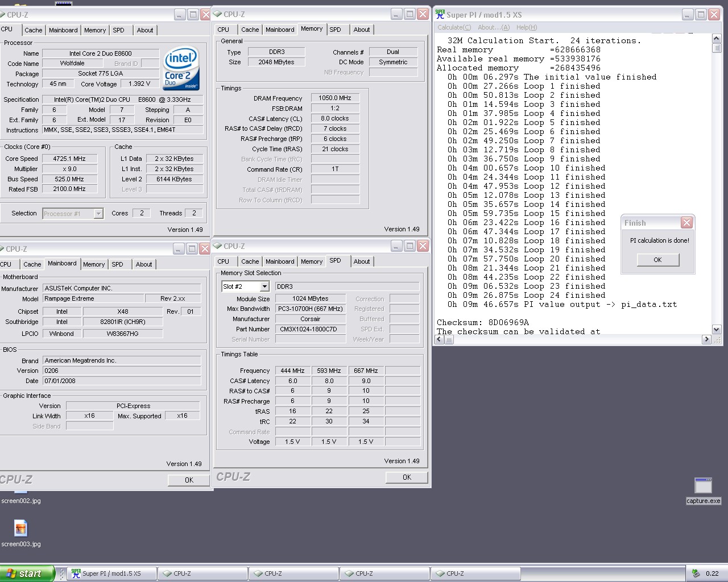Open About menu in Super PI
728x582 pixels.
[493, 27]
